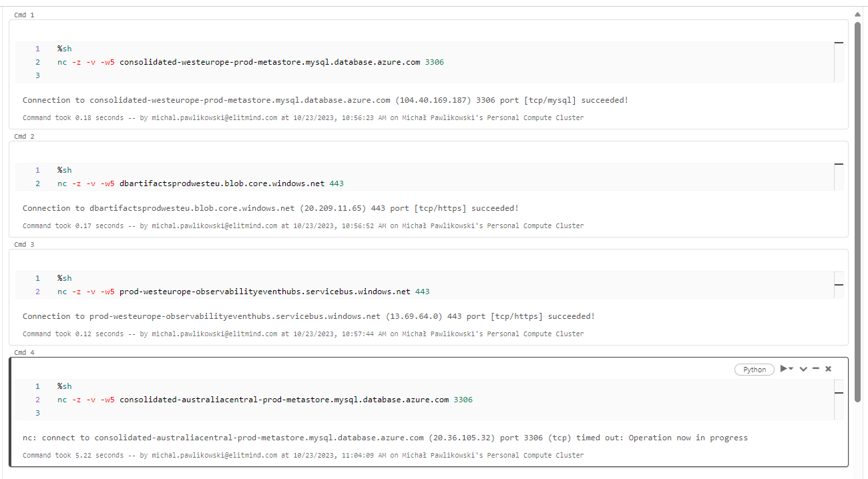The image size is (868, 479).
Task: Change cell language via Python selector
Action: point(754,369)
